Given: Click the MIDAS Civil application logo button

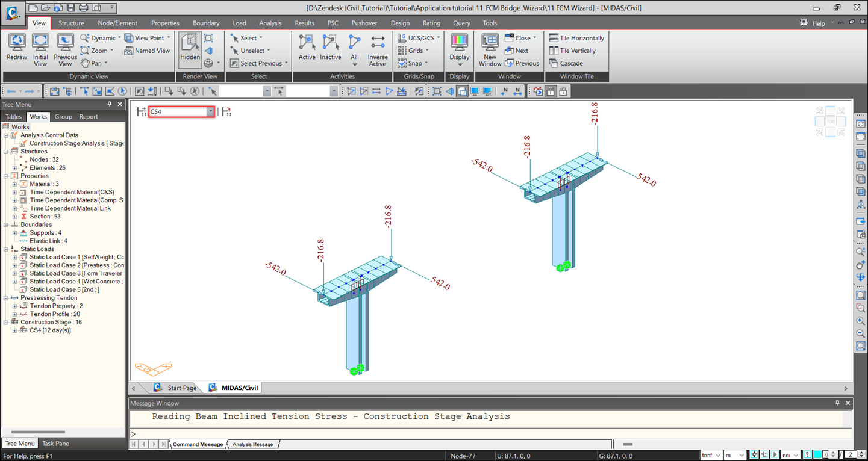Looking at the screenshot, I should tap(13, 12).
